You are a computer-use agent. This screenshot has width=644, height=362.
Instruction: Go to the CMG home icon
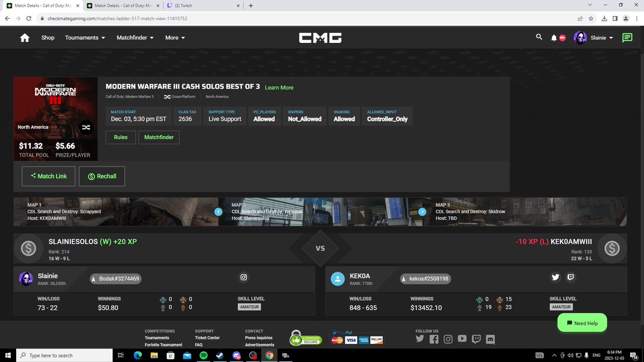(x=24, y=38)
